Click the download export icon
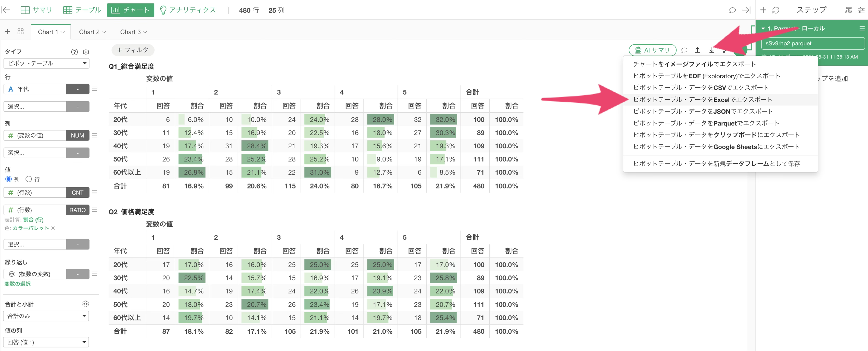868x351 pixels. click(x=712, y=50)
